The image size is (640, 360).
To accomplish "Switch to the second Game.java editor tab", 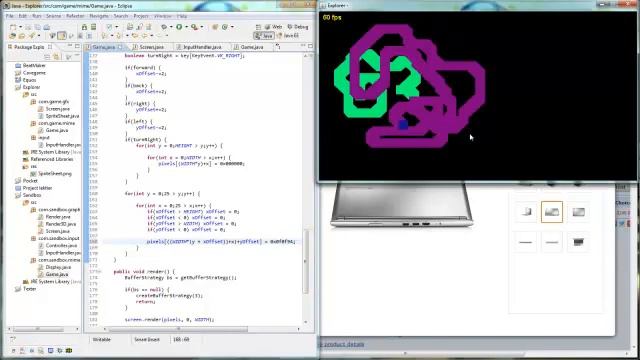I will point(252,47).
